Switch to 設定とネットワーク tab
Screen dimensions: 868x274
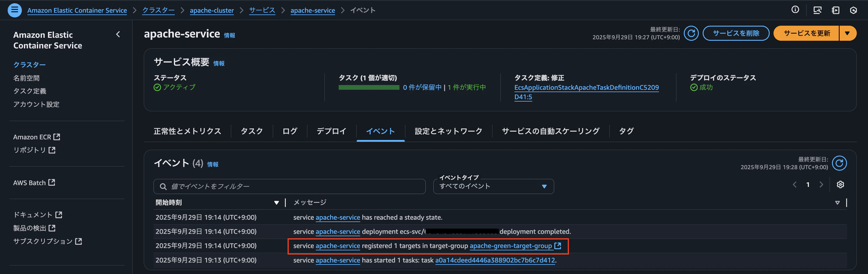point(448,131)
